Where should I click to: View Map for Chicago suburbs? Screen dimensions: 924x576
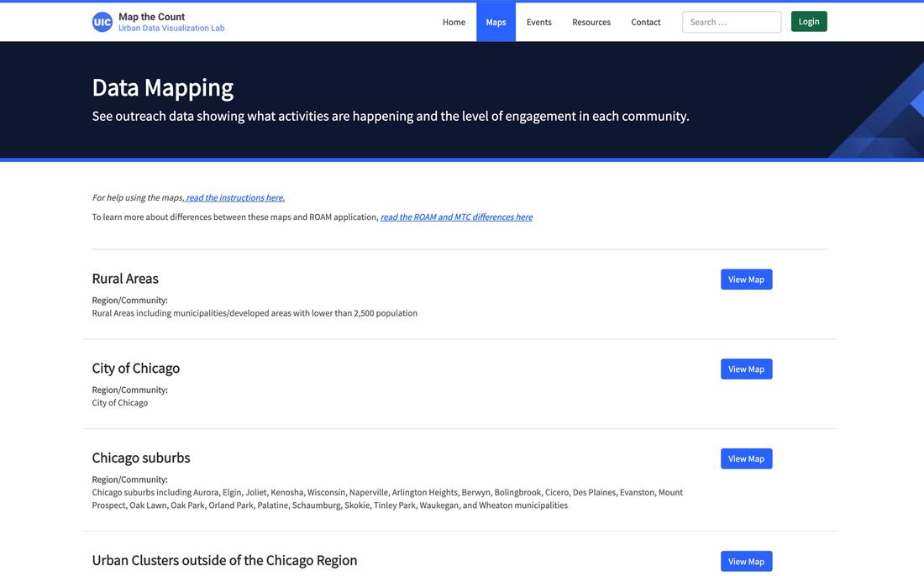(746, 459)
